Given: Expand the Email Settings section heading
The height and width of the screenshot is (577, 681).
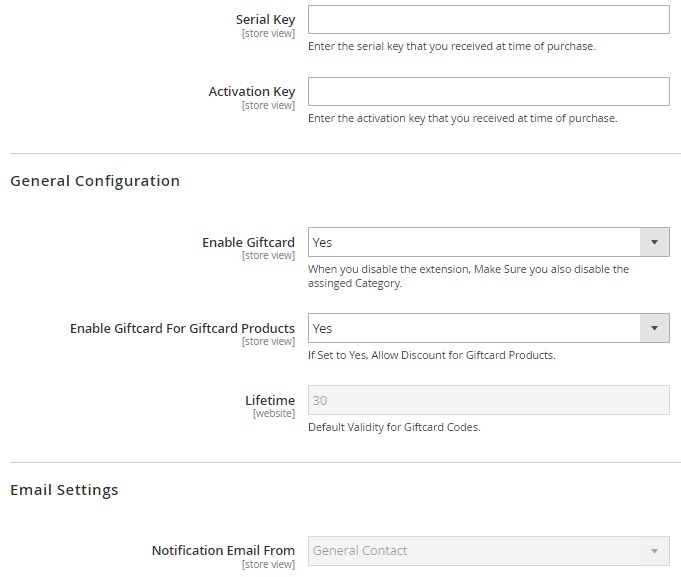Looking at the screenshot, I should (64, 490).
